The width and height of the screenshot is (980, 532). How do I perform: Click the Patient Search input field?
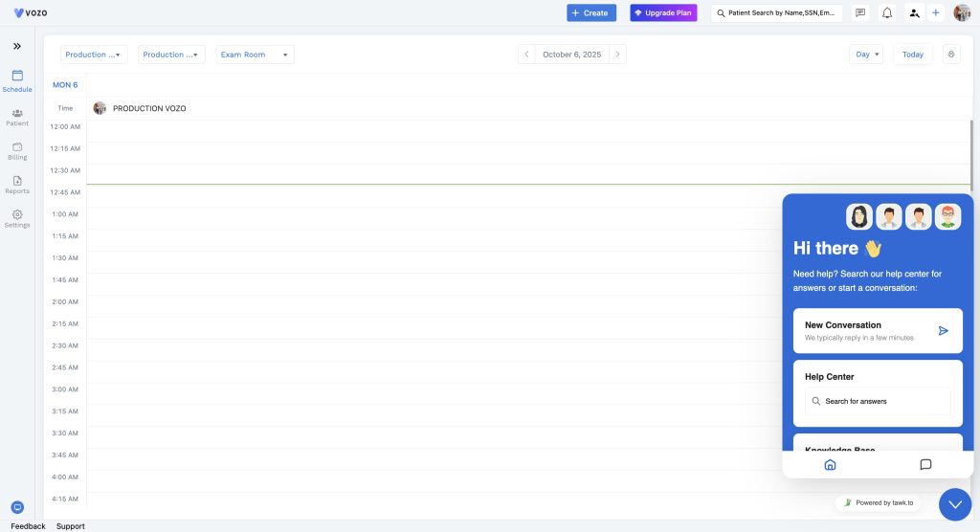[777, 12]
